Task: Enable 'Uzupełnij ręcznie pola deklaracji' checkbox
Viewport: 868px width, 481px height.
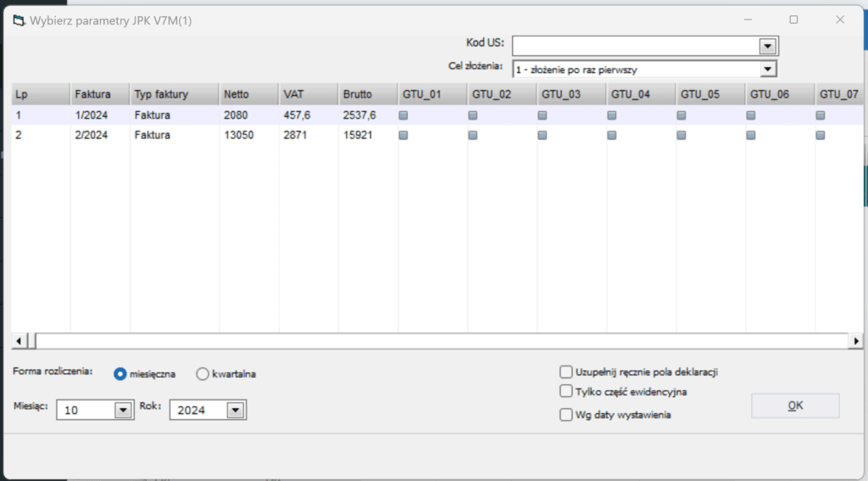Action: (566, 372)
